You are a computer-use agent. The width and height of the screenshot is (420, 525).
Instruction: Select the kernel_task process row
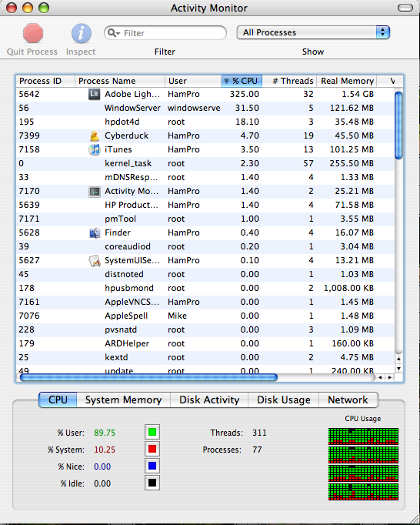point(205,163)
